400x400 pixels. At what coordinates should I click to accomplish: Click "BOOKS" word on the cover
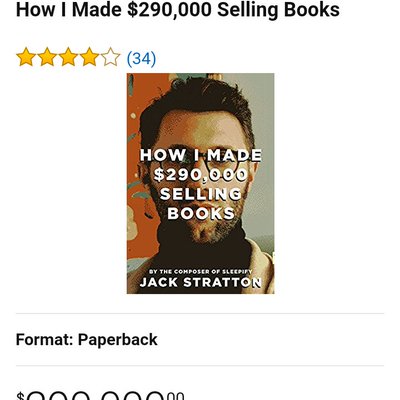click(x=201, y=213)
